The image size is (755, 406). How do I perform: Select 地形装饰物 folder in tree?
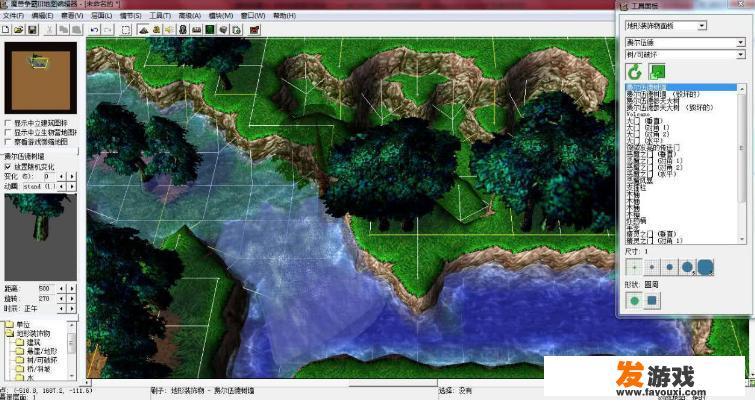coord(33,333)
